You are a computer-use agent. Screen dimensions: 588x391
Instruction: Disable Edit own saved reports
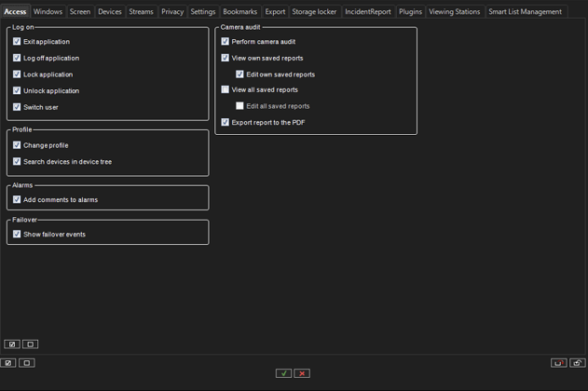(x=239, y=74)
